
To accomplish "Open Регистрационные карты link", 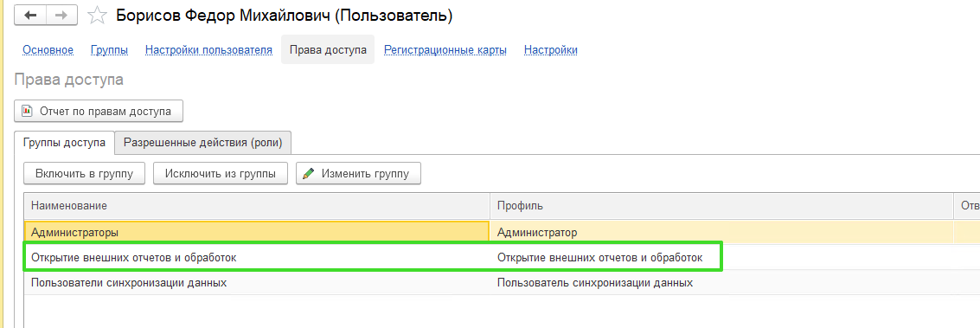I will click(x=445, y=50).
